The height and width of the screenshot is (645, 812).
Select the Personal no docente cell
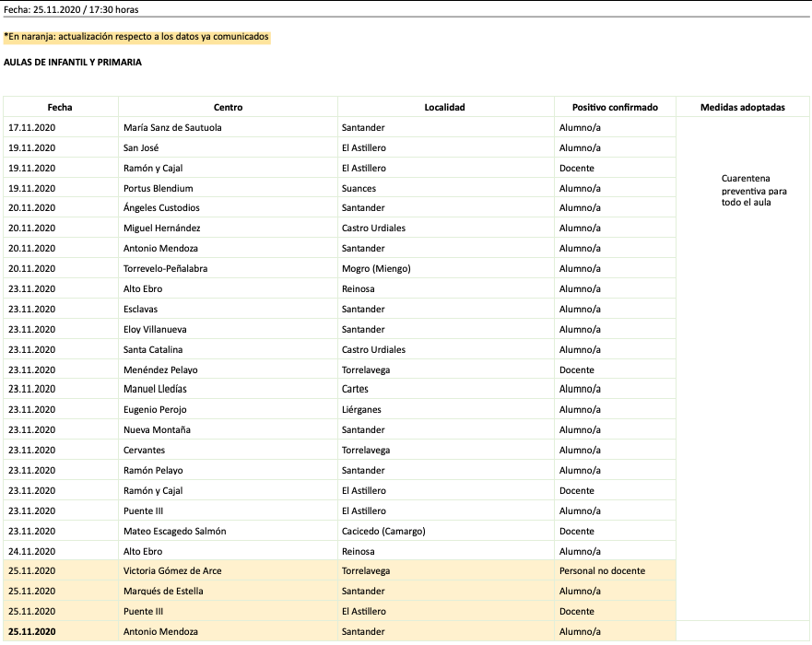click(x=602, y=570)
